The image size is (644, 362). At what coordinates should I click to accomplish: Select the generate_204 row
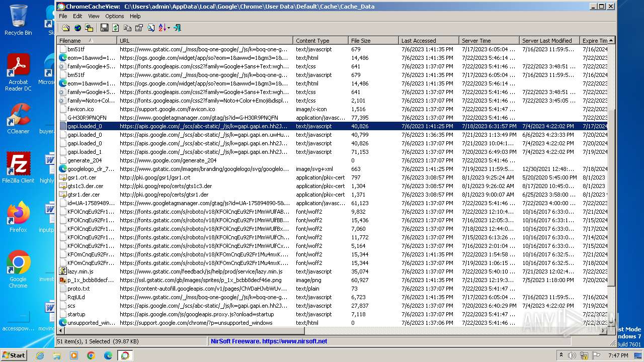coord(333,160)
